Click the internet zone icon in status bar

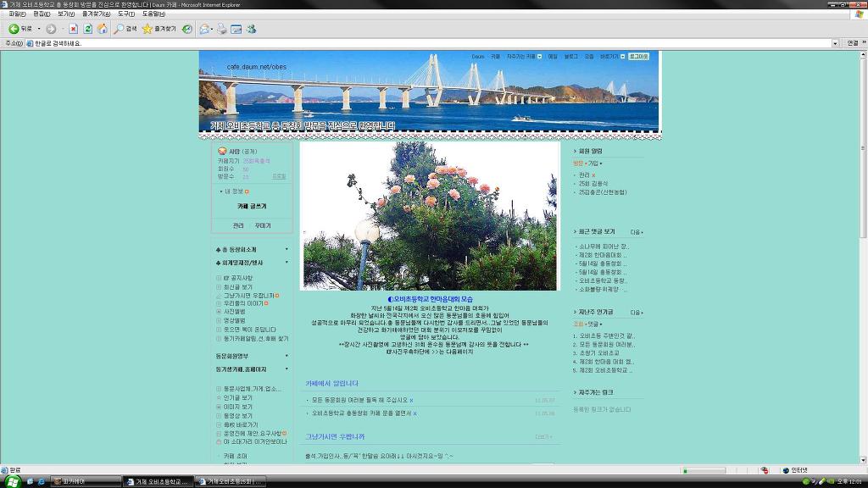[786, 470]
